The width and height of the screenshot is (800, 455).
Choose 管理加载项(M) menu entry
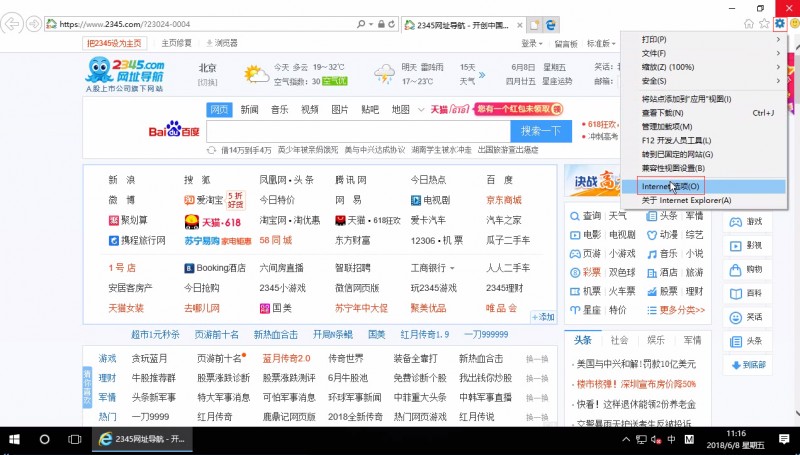tap(703, 127)
